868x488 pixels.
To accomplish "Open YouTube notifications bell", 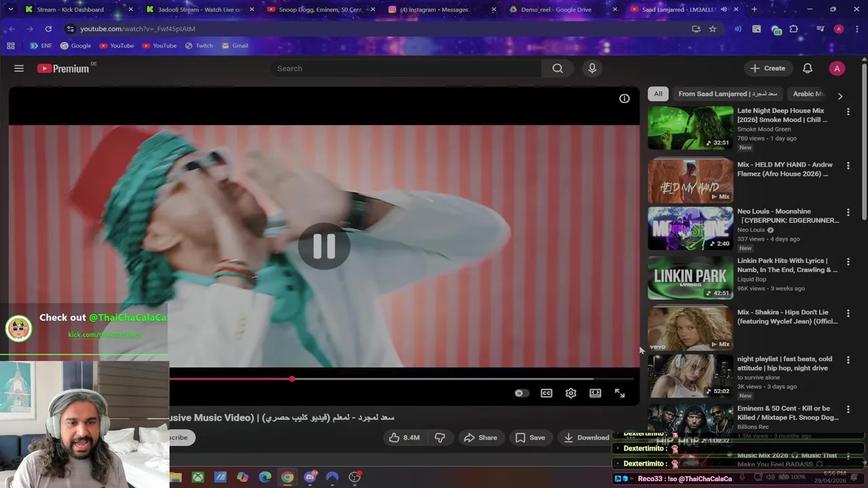I will 808,68.
